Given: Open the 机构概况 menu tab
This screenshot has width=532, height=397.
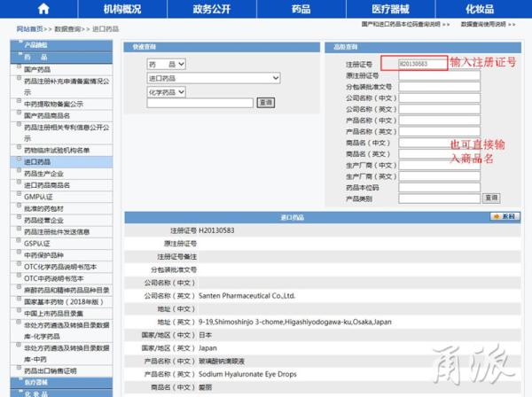Looking at the screenshot, I should [122, 9].
